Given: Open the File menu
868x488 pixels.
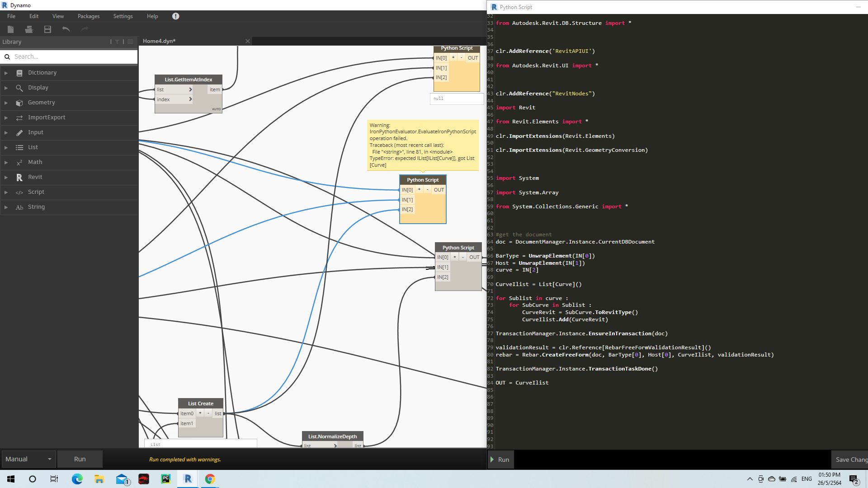Looking at the screenshot, I should point(11,16).
